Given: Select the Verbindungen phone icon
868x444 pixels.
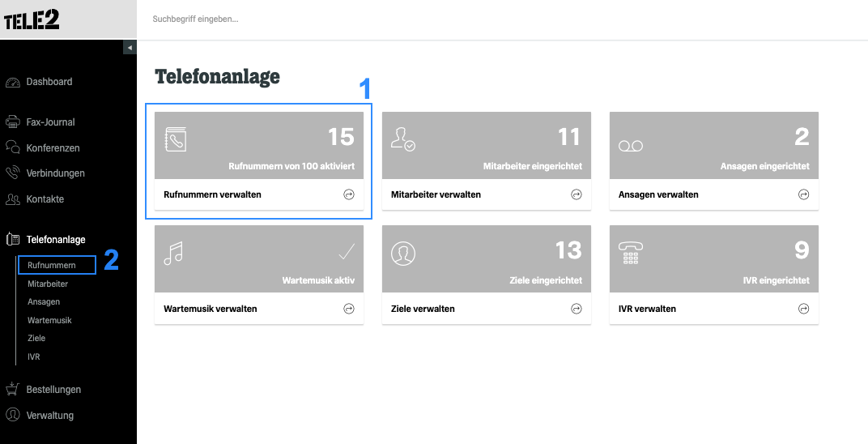Looking at the screenshot, I should point(13,173).
